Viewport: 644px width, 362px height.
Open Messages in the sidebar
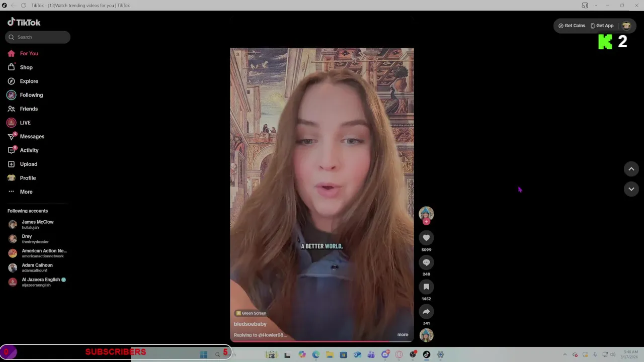pos(26,136)
